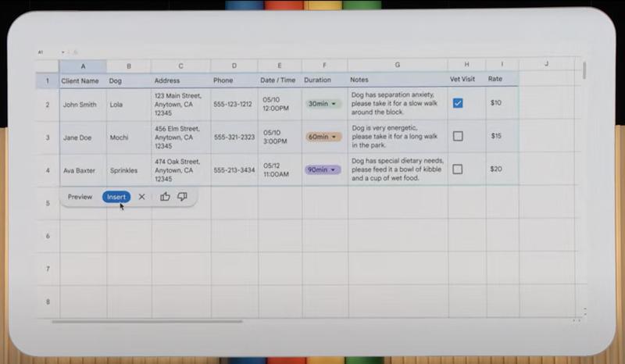This screenshot has height=364, width=625.
Task: Click the Preview button
Action: click(x=80, y=197)
